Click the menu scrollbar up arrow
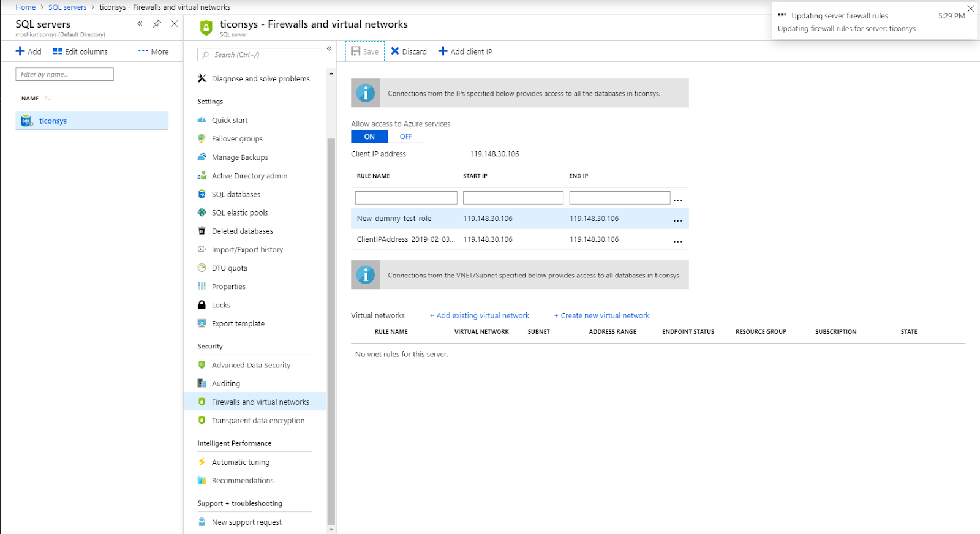This screenshot has width=980, height=534. (x=331, y=73)
